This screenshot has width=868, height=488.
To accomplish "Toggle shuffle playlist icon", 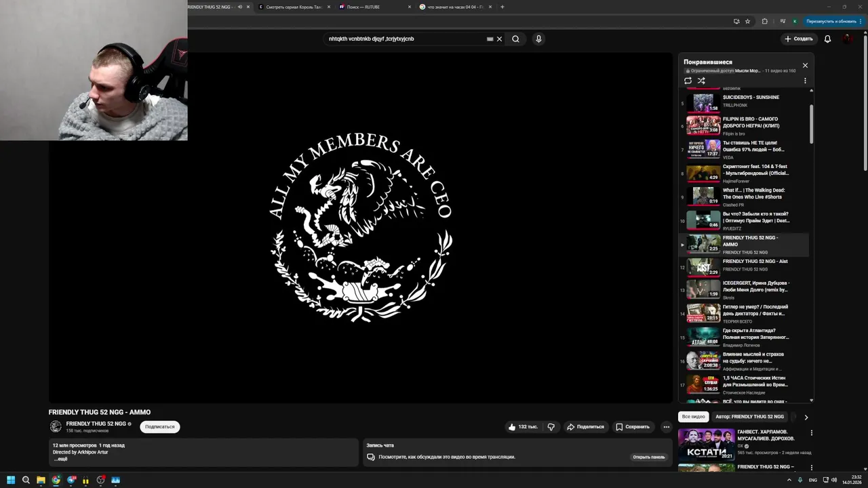I will click(x=701, y=81).
